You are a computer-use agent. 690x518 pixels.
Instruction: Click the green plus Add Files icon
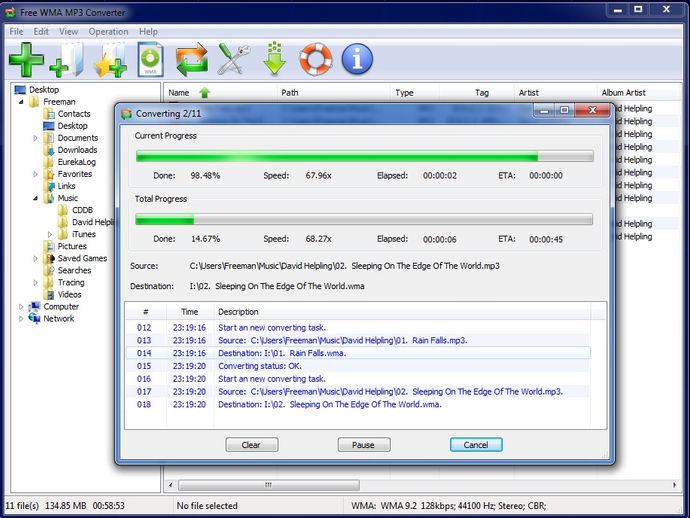coord(26,59)
